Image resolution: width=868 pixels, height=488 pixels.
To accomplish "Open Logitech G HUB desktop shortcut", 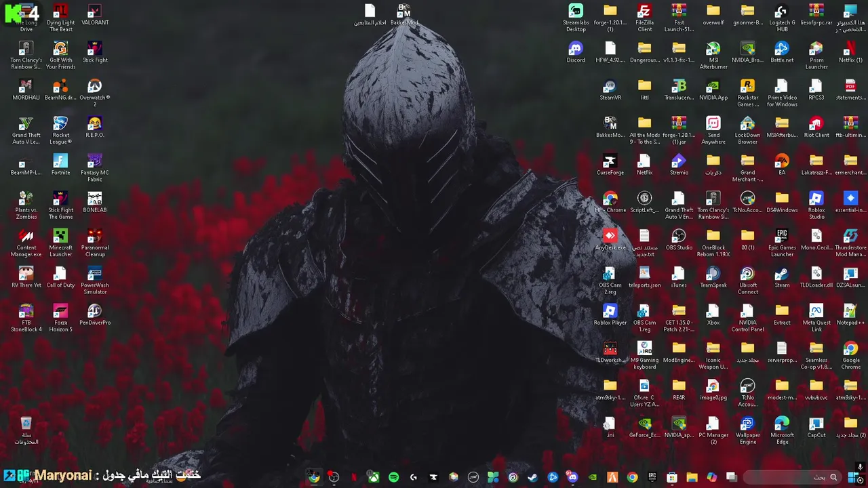I will 782,18.
